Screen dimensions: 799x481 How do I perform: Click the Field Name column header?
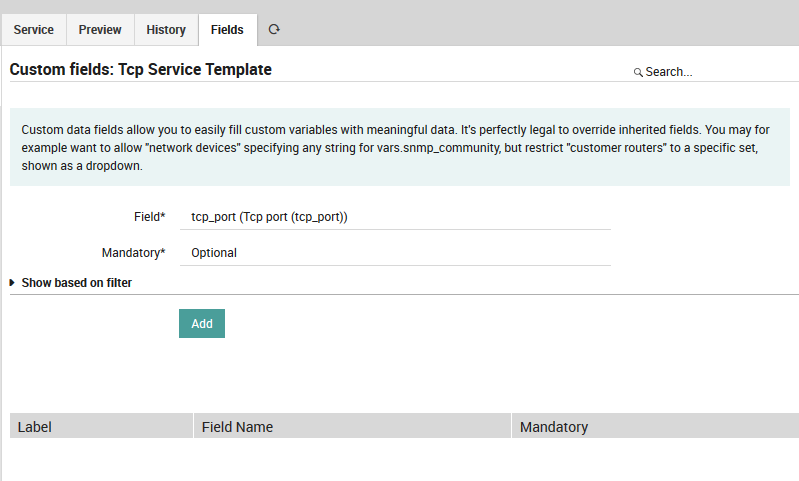[237, 427]
